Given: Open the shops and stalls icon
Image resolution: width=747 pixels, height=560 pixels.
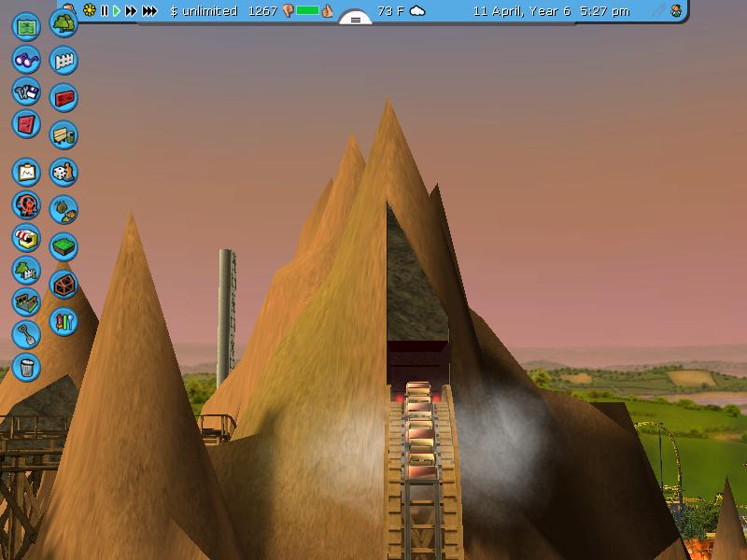Looking at the screenshot, I should pos(26,238).
